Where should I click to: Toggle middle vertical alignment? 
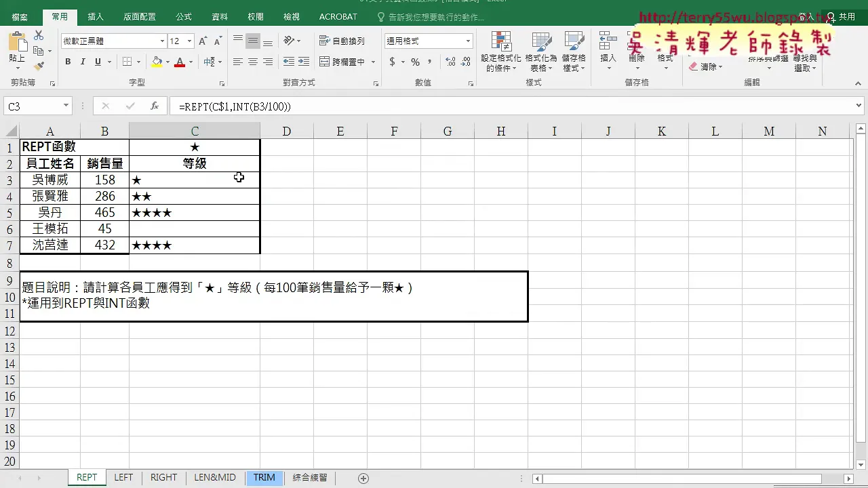[253, 41]
